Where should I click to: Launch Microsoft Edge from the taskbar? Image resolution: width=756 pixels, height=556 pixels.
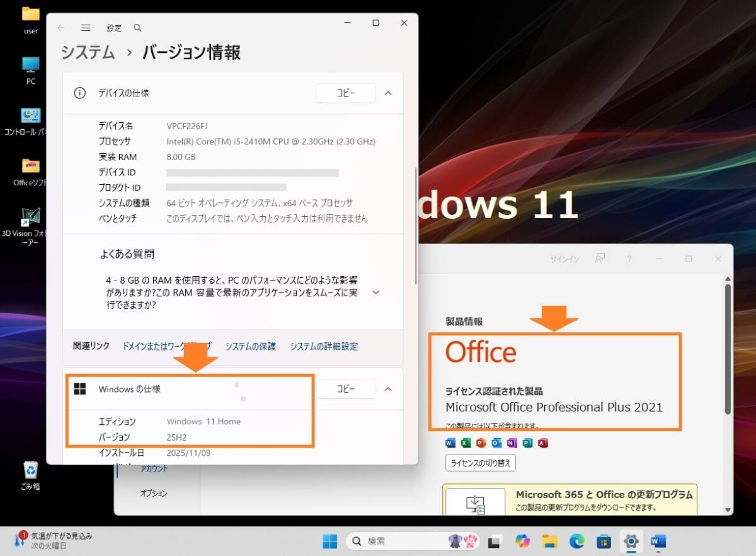[x=576, y=540]
